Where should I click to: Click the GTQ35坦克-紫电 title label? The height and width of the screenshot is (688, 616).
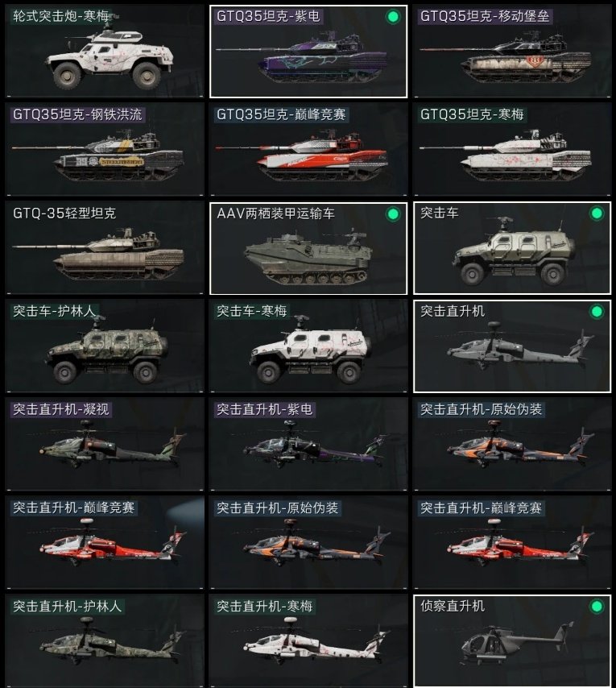tap(268, 16)
